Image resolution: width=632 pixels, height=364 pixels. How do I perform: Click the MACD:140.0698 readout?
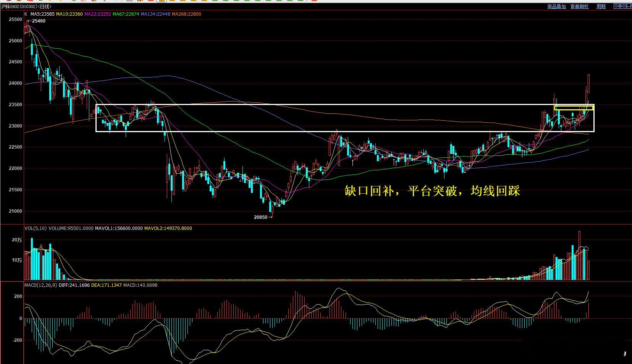pyautogui.click(x=140, y=285)
